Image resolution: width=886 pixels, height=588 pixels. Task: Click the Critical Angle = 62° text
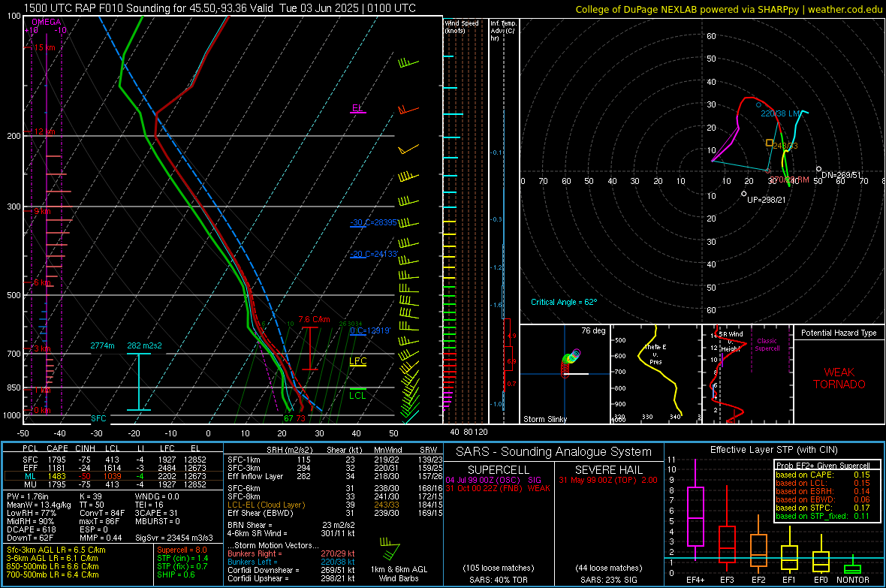click(563, 302)
